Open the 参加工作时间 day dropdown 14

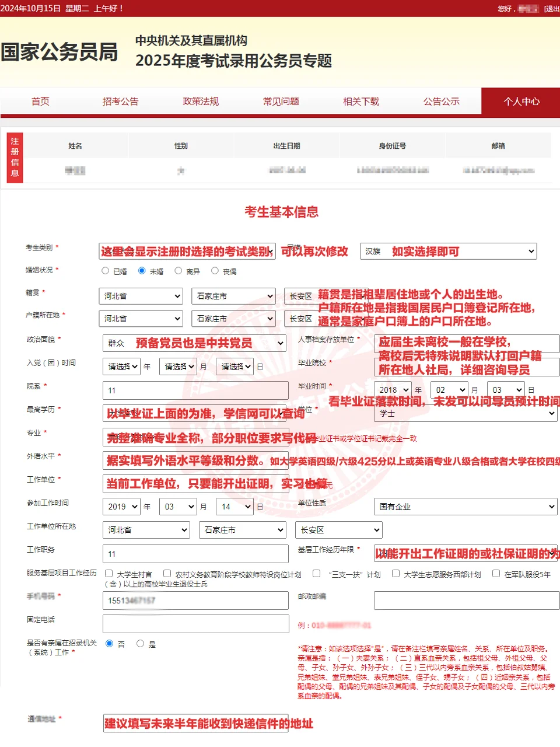pyautogui.click(x=235, y=507)
